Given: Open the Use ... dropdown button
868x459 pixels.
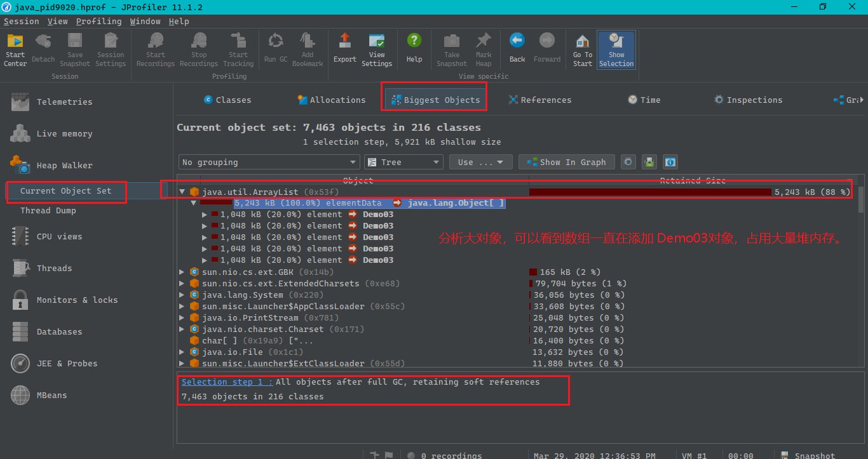Looking at the screenshot, I should [x=481, y=162].
